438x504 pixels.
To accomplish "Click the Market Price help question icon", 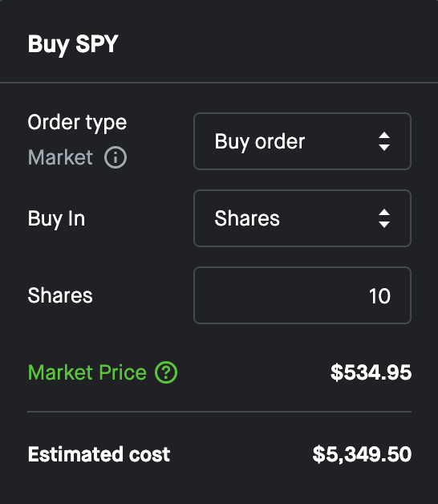I will [166, 372].
